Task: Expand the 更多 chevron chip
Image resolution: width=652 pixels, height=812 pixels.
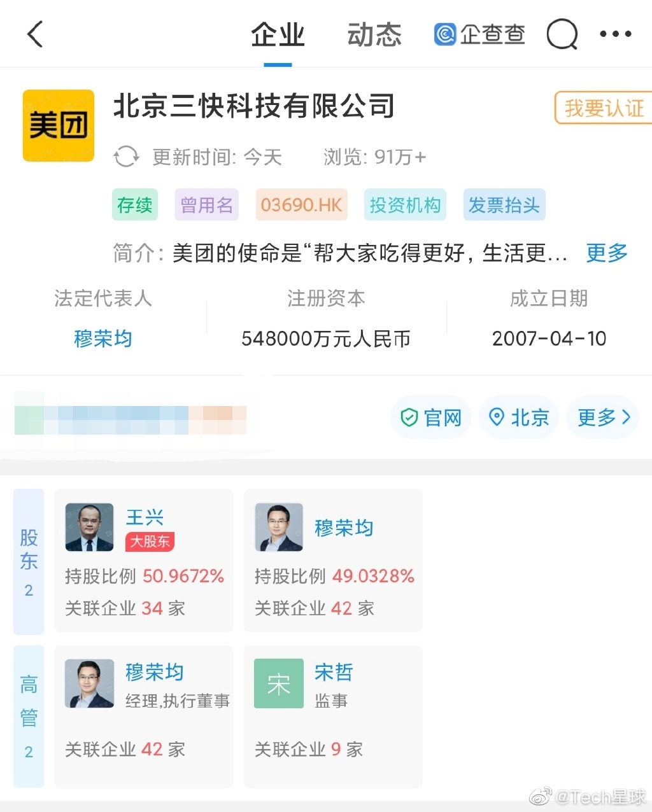Action: point(603,417)
